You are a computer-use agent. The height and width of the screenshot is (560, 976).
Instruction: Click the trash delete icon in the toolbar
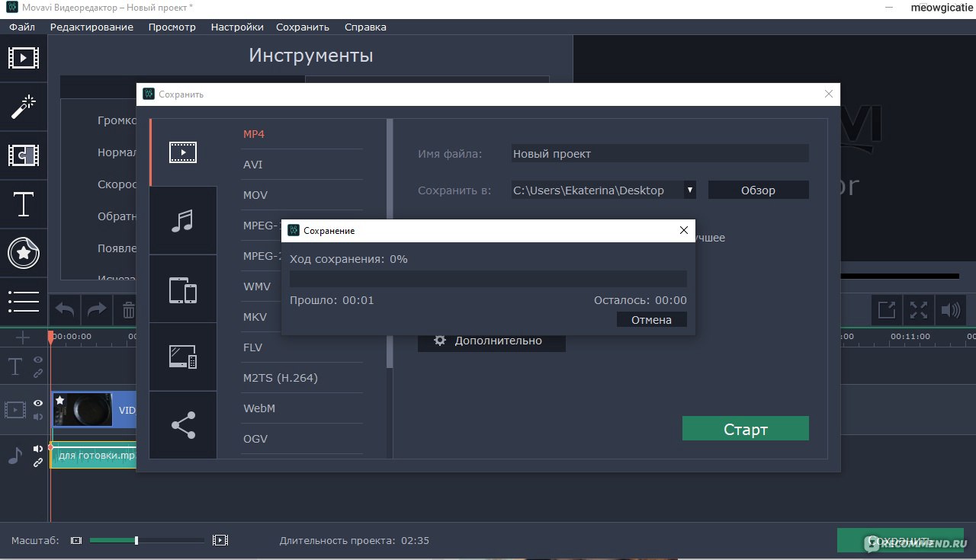pos(127,310)
